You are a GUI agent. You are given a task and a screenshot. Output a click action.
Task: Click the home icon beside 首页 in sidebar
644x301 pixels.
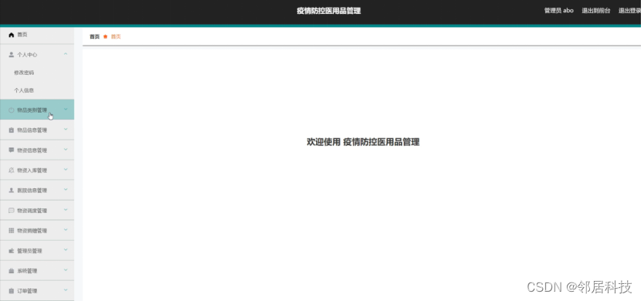pos(12,36)
